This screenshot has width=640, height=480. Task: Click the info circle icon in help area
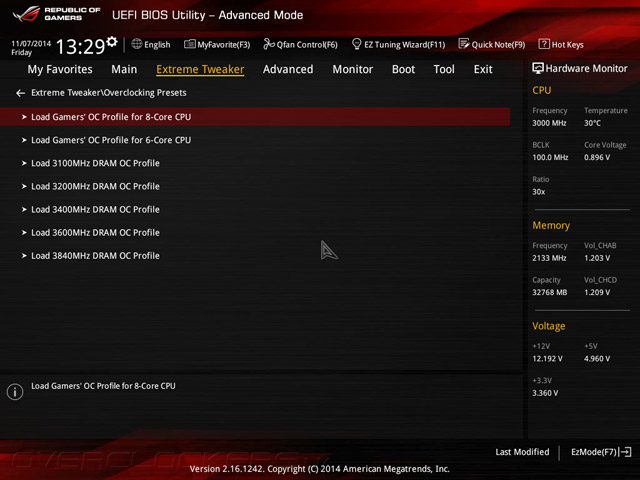[x=15, y=392]
